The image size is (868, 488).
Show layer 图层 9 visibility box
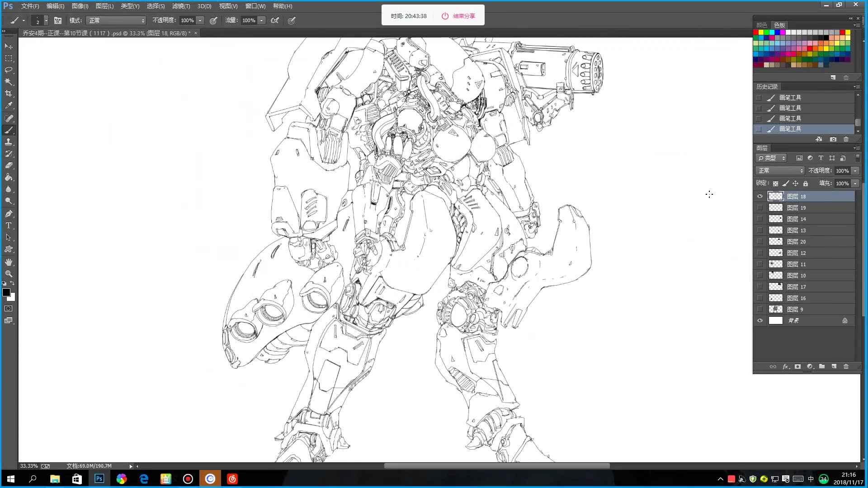pyautogui.click(x=760, y=309)
